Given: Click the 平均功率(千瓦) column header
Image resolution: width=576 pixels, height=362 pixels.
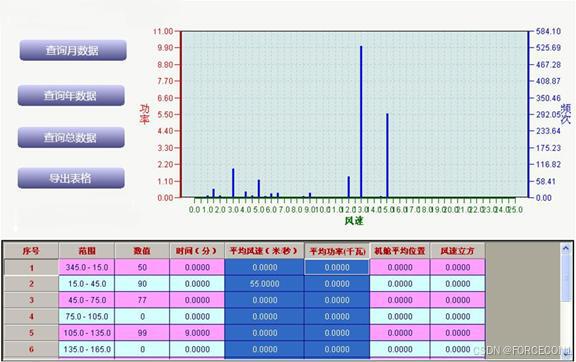Looking at the screenshot, I should click(x=337, y=251).
